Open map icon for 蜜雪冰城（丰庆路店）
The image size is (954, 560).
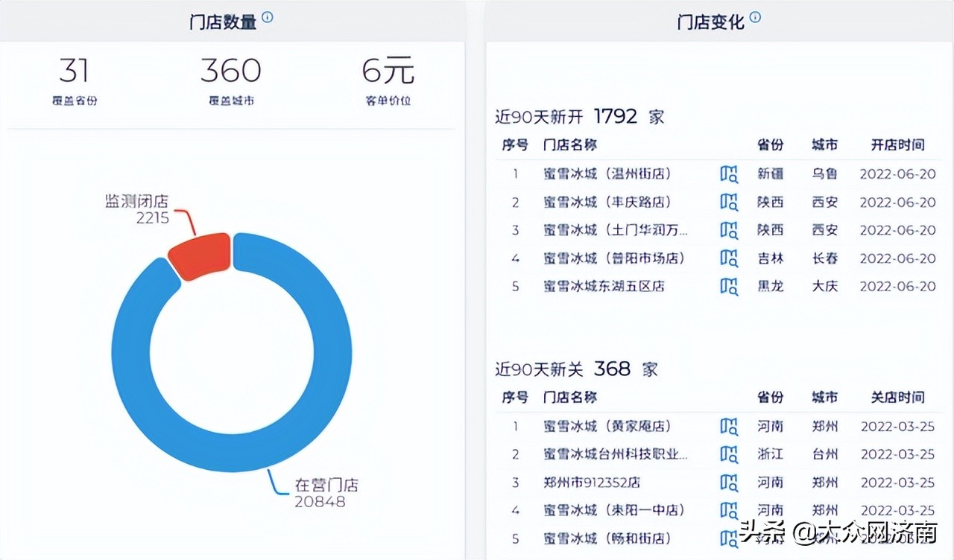pos(729,203)
